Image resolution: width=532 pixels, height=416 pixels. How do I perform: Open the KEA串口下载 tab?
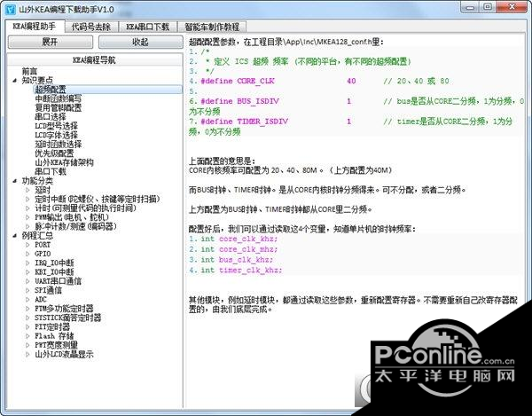tap(147, 27)
